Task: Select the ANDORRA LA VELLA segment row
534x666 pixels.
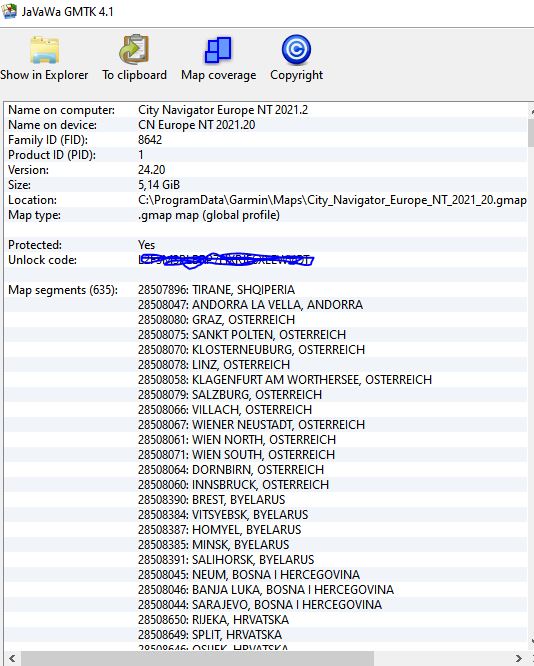Action: coord(266,305)
